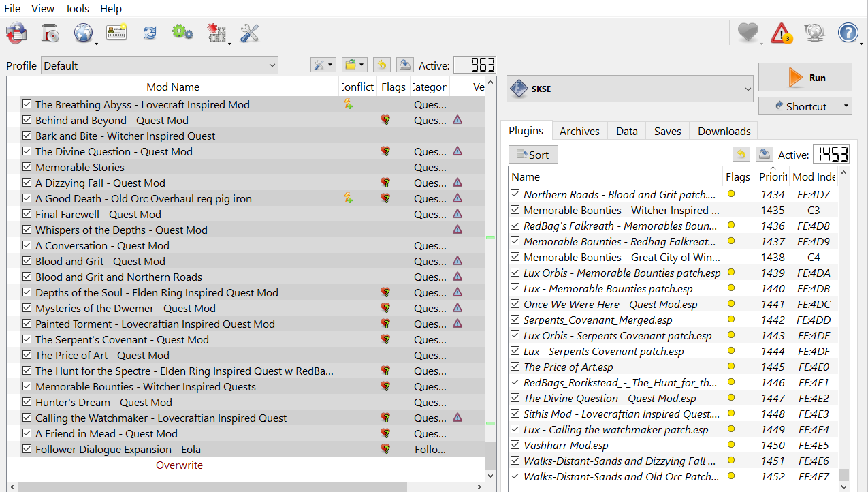
Task: Disable A Friend in Mead - Quest Mod
Action: coord(27,433)
